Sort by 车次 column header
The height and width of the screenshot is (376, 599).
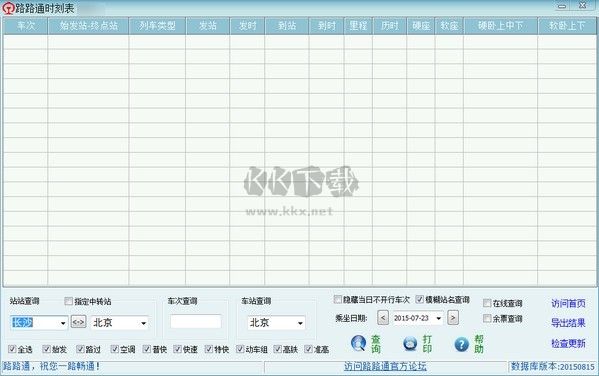26,26
